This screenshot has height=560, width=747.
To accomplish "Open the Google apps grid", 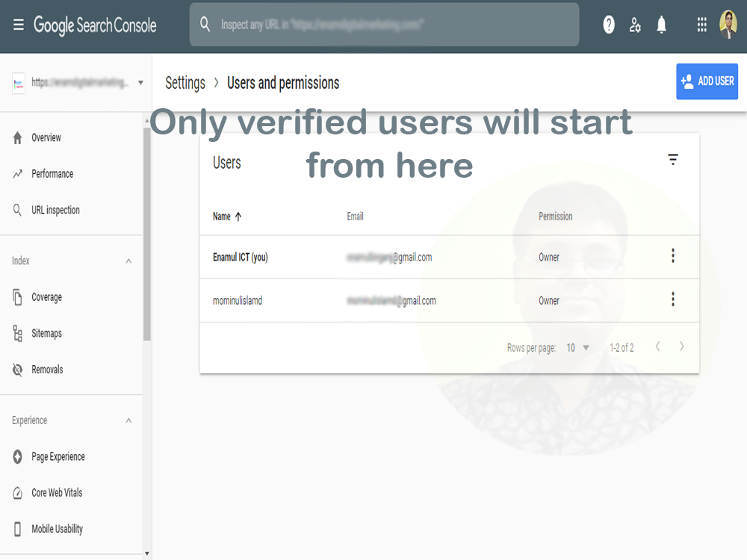I will [701, 25].
